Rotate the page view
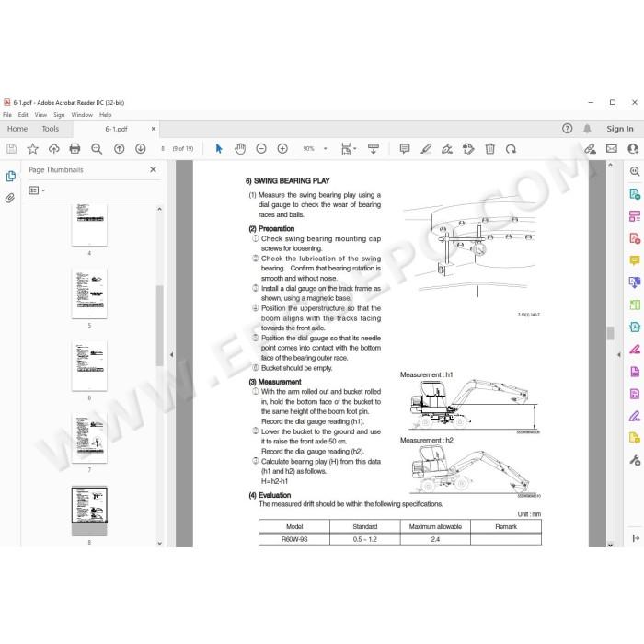Image resolution: width=644 pixels, height=644 pixels. [x=511, y=149]
